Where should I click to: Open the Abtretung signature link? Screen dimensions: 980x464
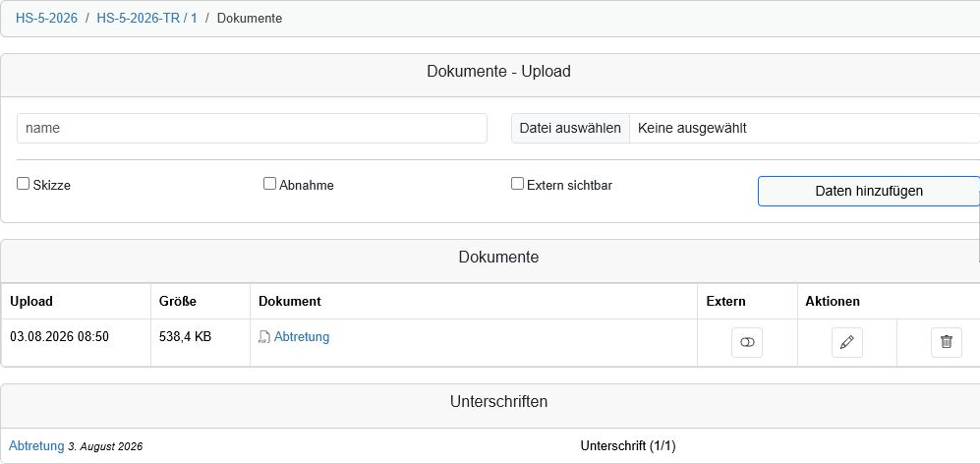[36, 446]
